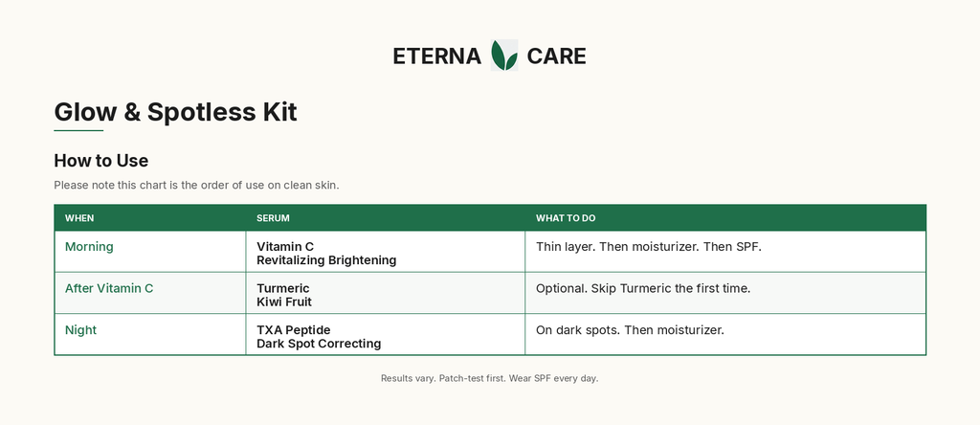Click the TXA Peptide serum name
This screenshot has height=425, width=980.
(293, 329)
